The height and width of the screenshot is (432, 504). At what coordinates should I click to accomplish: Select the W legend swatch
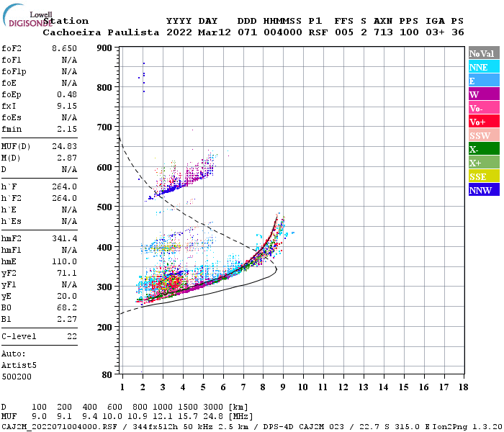(484, 94)
